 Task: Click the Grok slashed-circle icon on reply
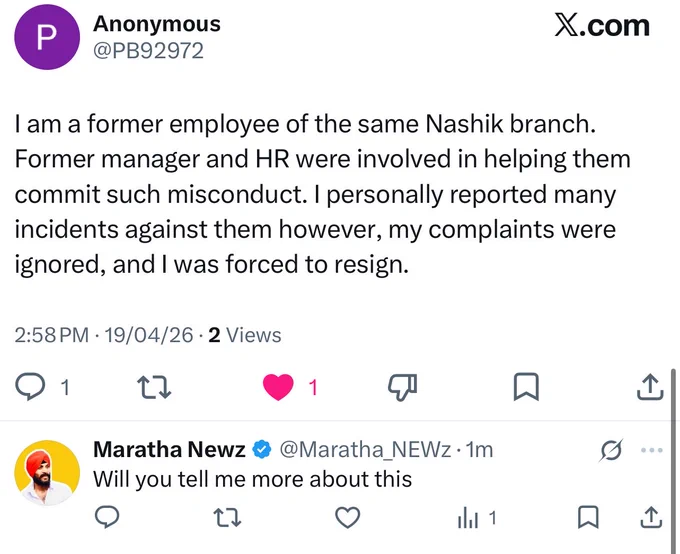pos(612,450)
